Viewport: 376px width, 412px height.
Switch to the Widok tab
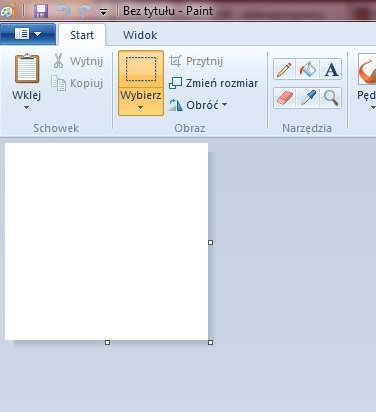pyautogui.click(x=140, y=35)
